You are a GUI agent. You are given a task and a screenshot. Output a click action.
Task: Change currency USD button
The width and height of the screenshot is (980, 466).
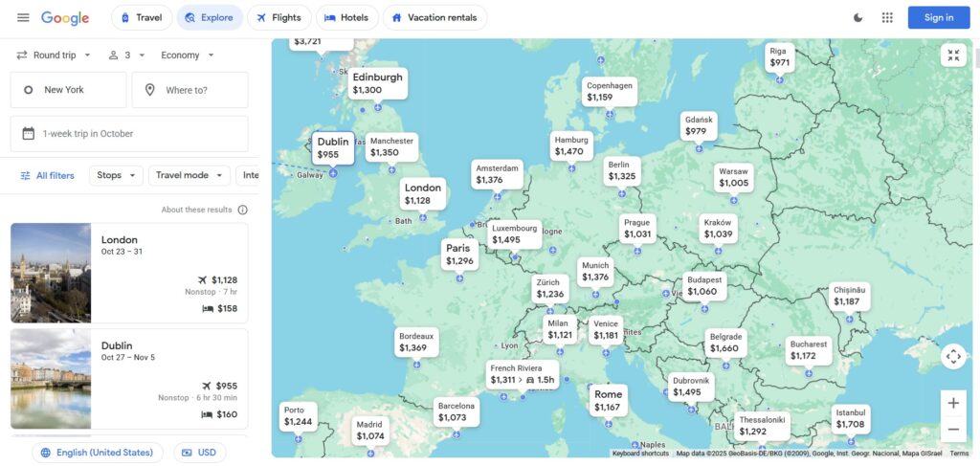pos(200,453)
